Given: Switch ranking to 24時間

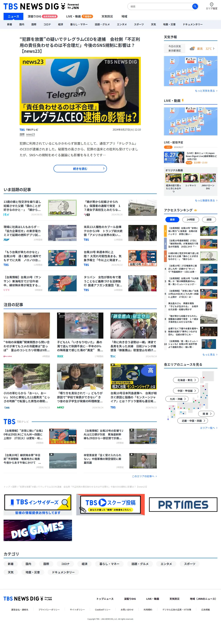Looking at the screenshot, I should [x=191, y=219].
